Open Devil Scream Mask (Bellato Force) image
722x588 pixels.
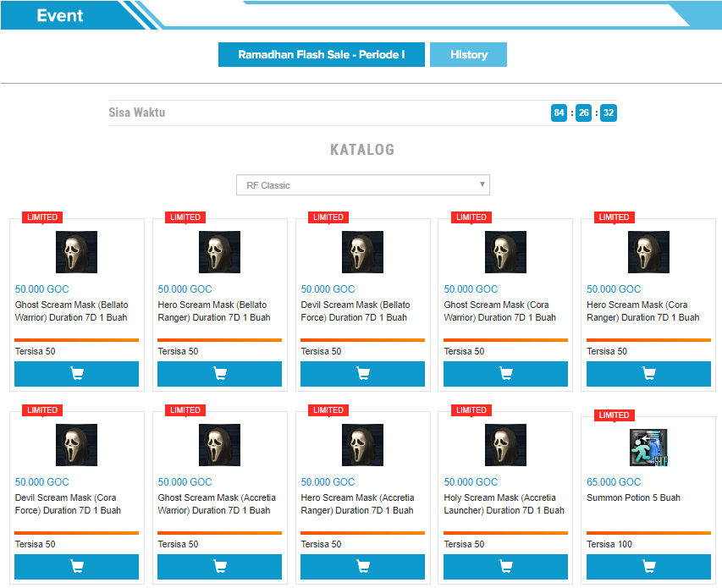click(x=362, y=252)
